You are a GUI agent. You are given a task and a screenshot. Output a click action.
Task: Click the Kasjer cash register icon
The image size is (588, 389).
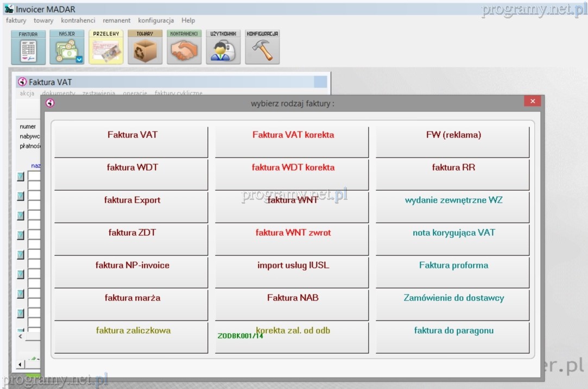click(x=67, y=48)
